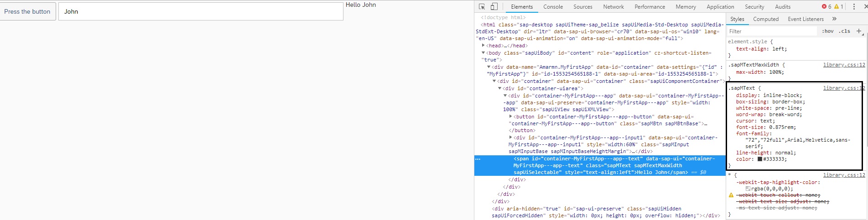The image size is (868, 220).
Task: Open color picker for rgba(0,0,0,0) swatch
Action: pos(748,189)
